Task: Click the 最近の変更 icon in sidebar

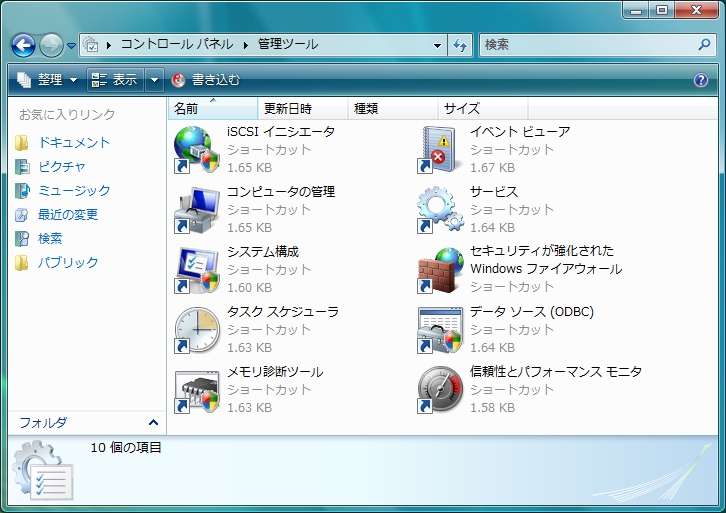Action: (x=21, y=215)
